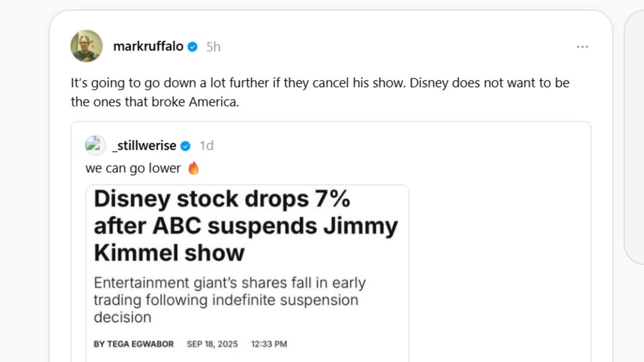Image resolution: width=644 pixels, height=362 pixels.
Task: Click the BY TEGA EGWABOR byline
Action: (133, 344)
